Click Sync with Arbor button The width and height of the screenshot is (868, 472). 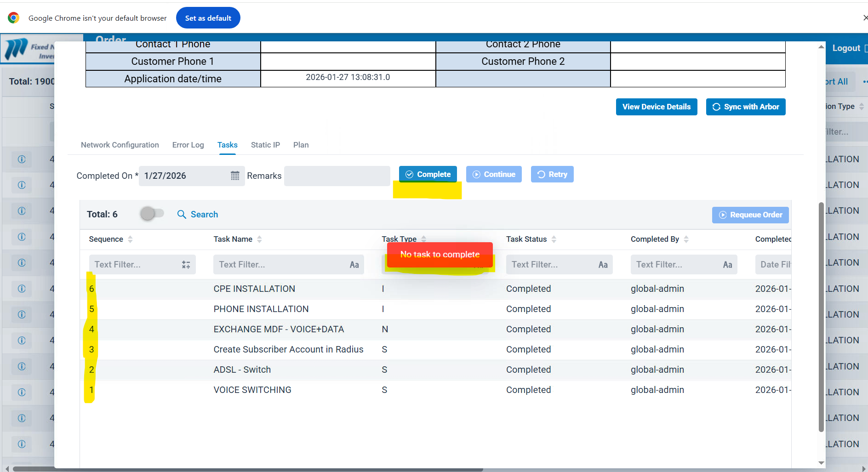pos(745,107)
